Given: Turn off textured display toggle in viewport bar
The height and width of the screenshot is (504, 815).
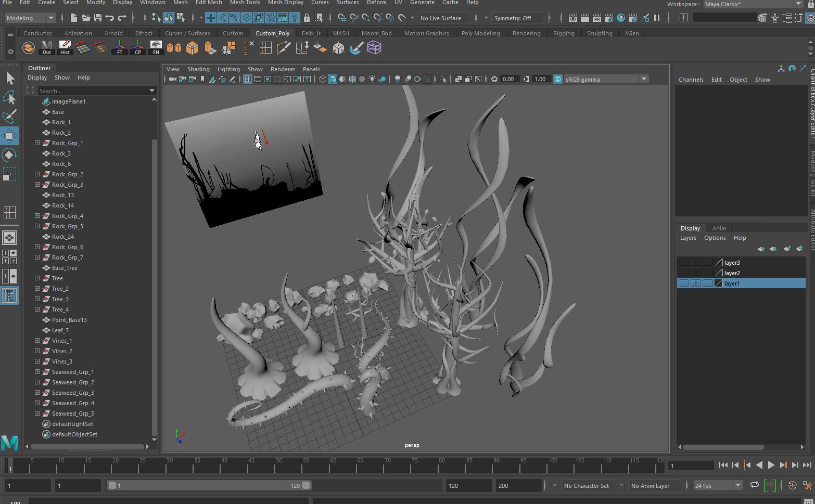Looking at the screenshot, I should coord(353,79).
